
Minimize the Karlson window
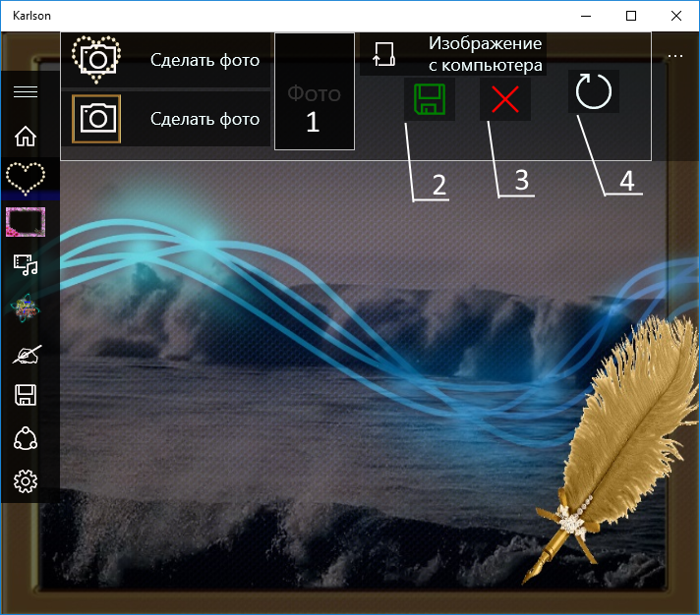coord(586,16)
